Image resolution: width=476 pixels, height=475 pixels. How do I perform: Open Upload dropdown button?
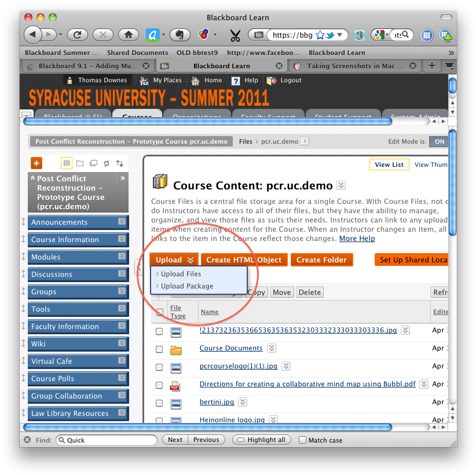pyautogui.click(x=174, y=260)
